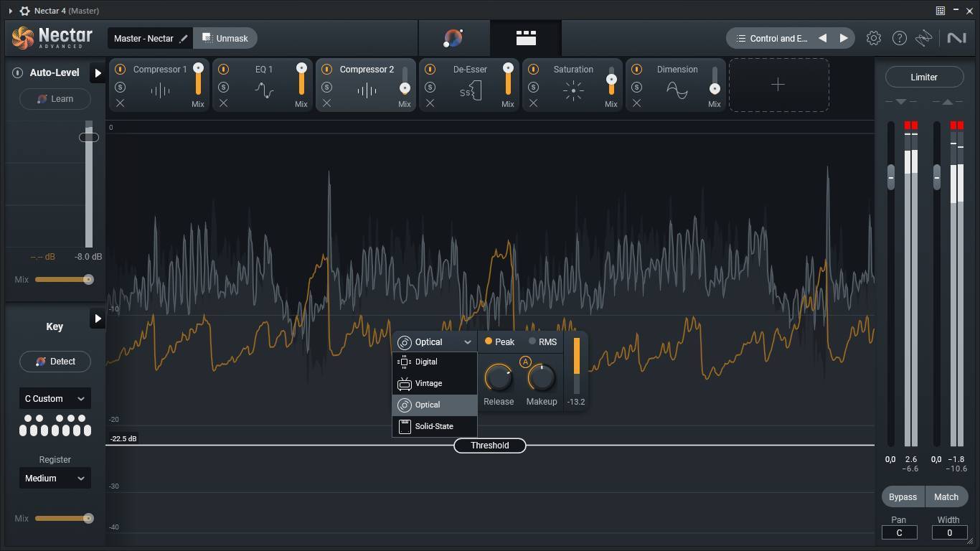Select the EQ 1 curve icon
Image resolution: width=980 pixels, height=551 pixels.
(264, 90)
